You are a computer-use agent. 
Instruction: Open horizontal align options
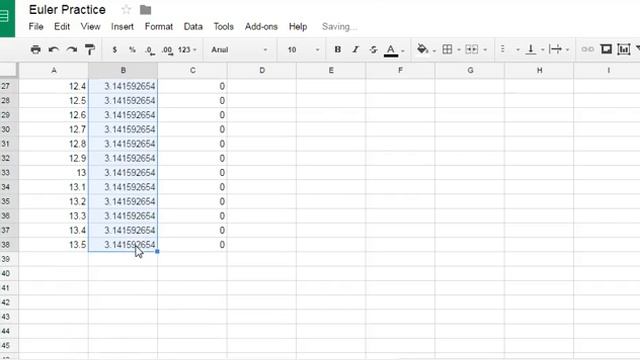pos(502,49)
